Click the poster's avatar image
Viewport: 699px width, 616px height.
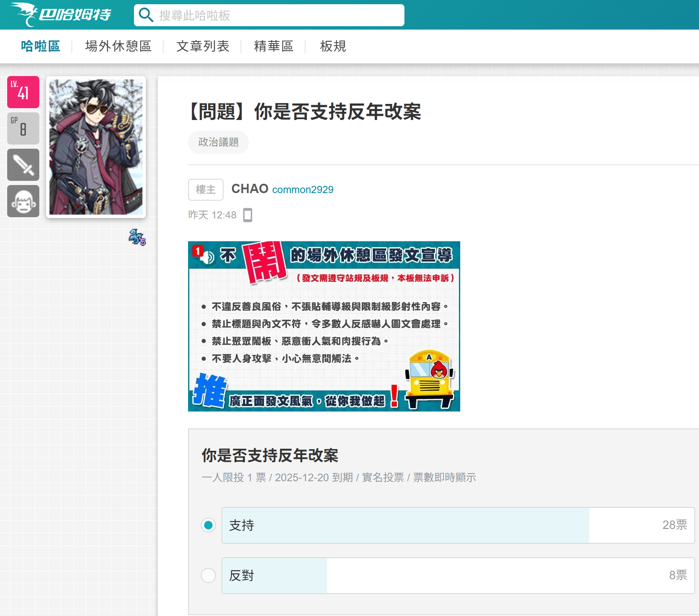click(96, 147)
